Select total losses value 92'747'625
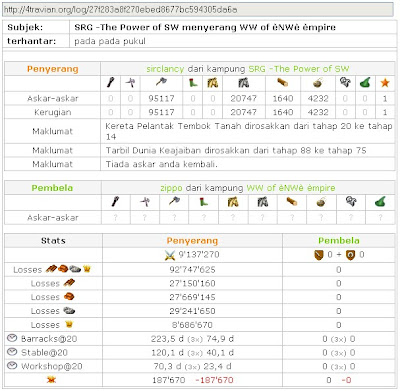Viewport: 400px width, 391px height. click(192, 270)
